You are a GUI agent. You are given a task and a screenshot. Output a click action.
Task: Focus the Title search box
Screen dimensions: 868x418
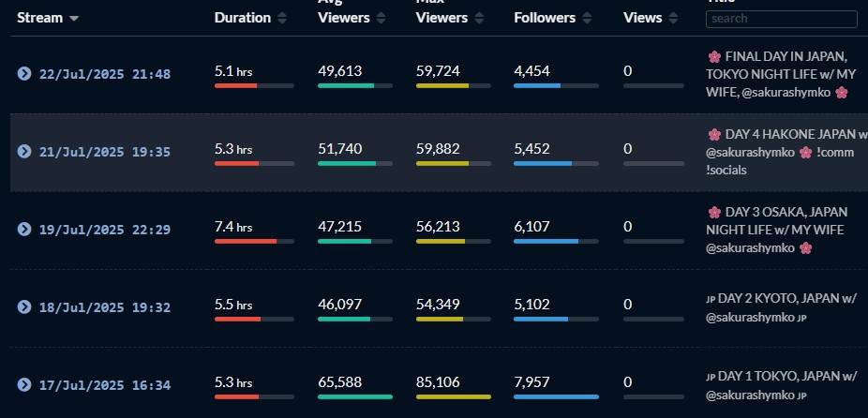coord(782,18)
